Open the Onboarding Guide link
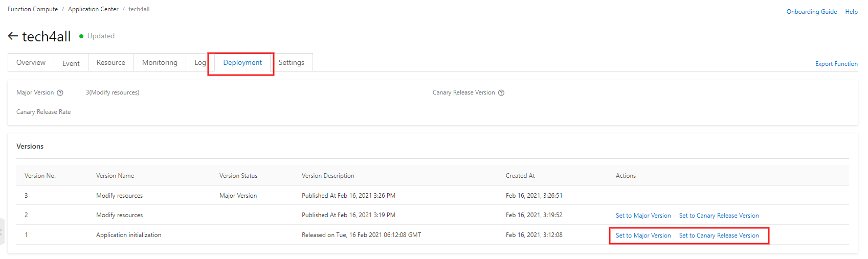 tap(812, 12)
